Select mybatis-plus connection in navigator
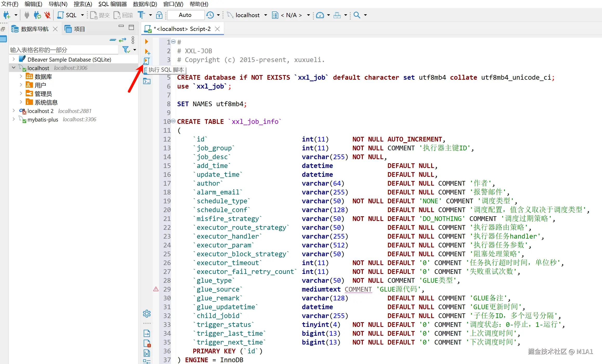The height and width of the screenshot is (364, 602). [43, 119]
